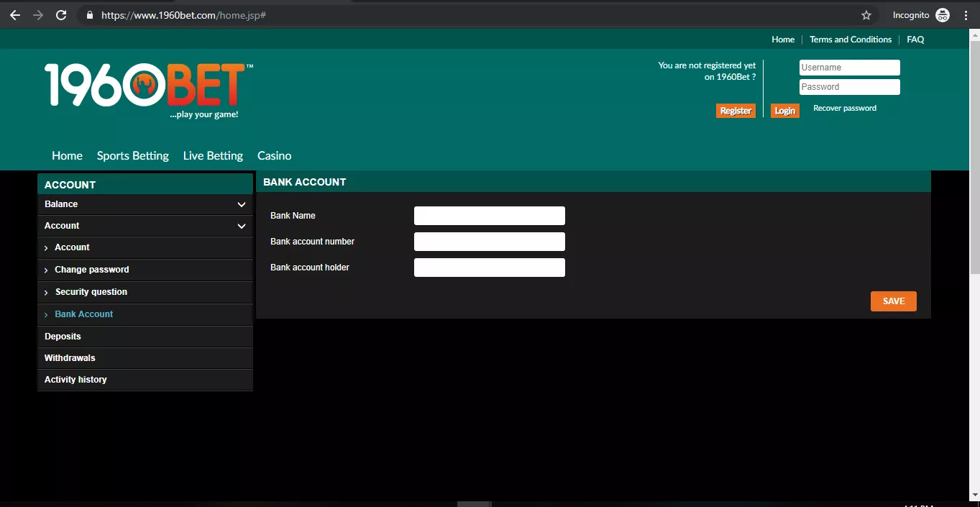Bookmark this page with the star icon

[866, 15]
